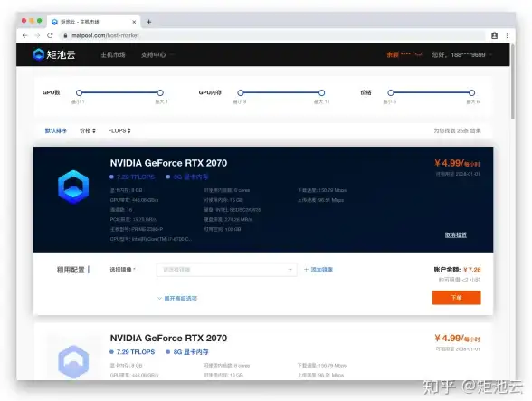
Task: Open the 选择镜像 dropdown
Action: coord(226,270)
